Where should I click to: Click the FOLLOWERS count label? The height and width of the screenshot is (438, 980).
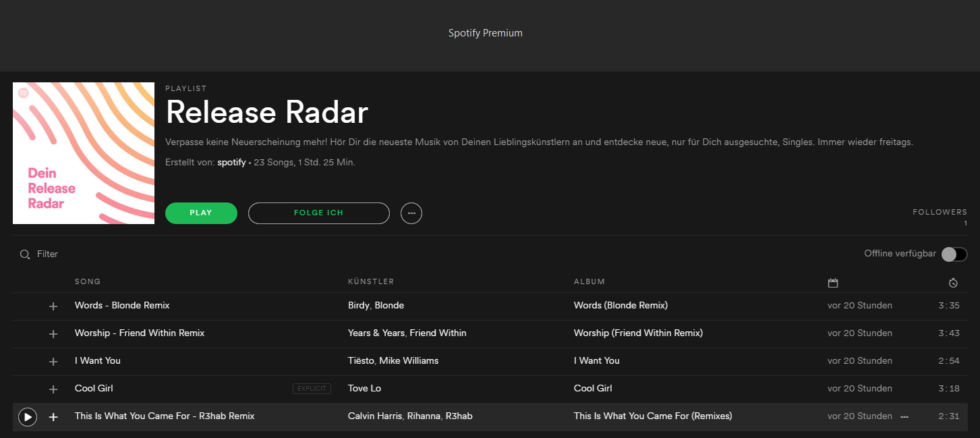click(x=940, y=213)
